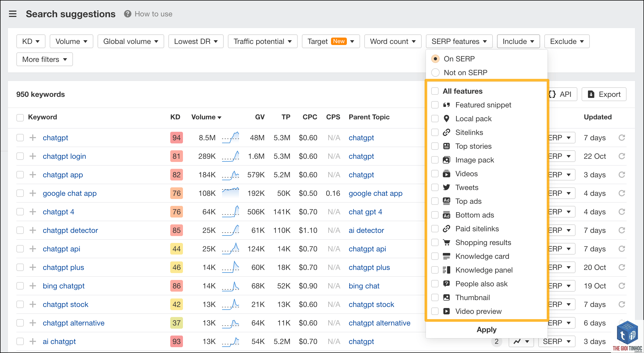The height and width of the screenshot is (353, 644).
Task: Open the KD filter dropdown
Action: (x=31, y=41)
